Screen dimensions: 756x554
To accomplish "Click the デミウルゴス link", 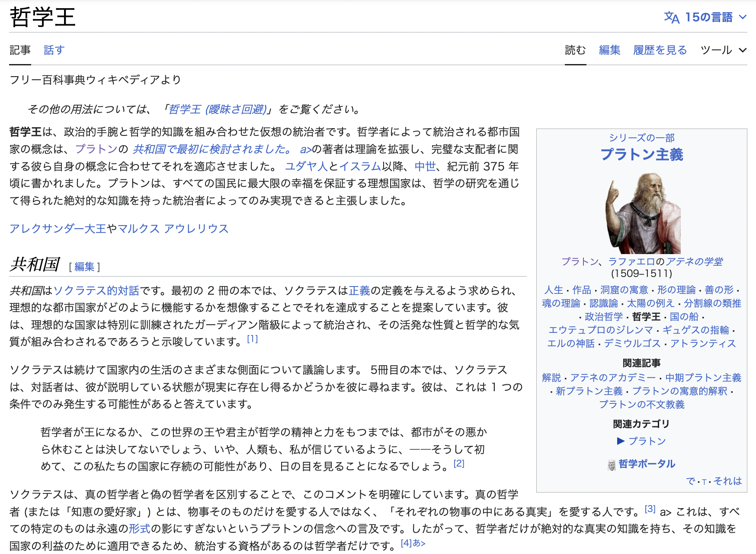I will (x=632, y=343).
